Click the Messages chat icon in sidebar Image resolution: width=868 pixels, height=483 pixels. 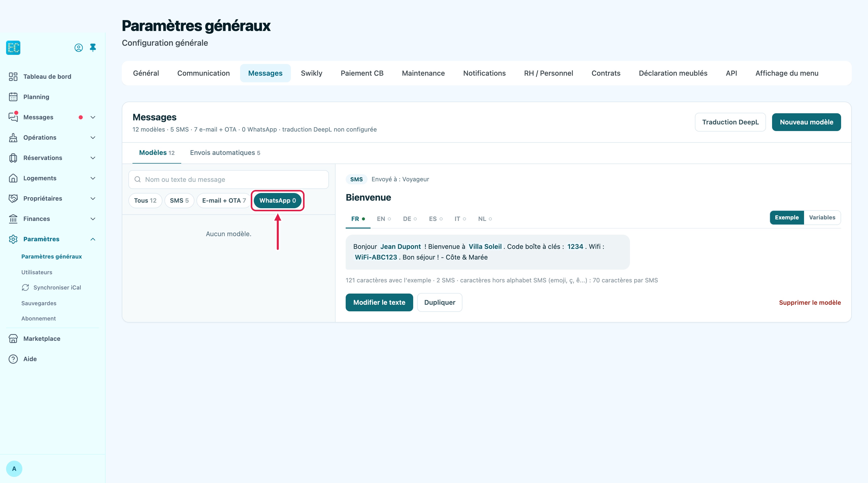[x=13, y=117]
